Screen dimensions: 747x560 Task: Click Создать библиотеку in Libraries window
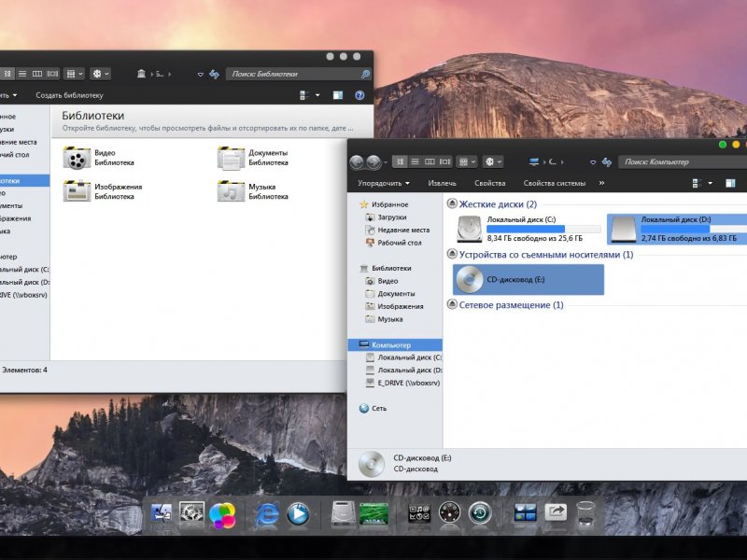(69, 95)
